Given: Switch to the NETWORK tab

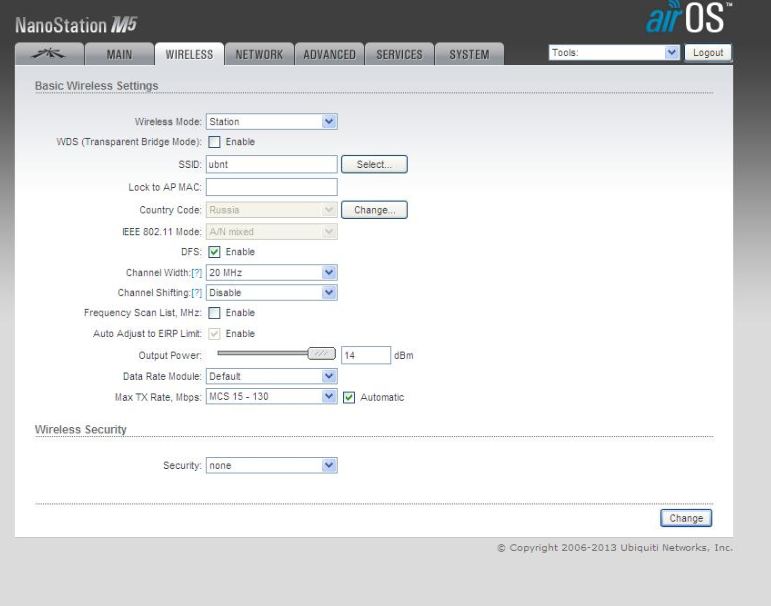Looking at the screenshot, I should (x=259, y=54).
